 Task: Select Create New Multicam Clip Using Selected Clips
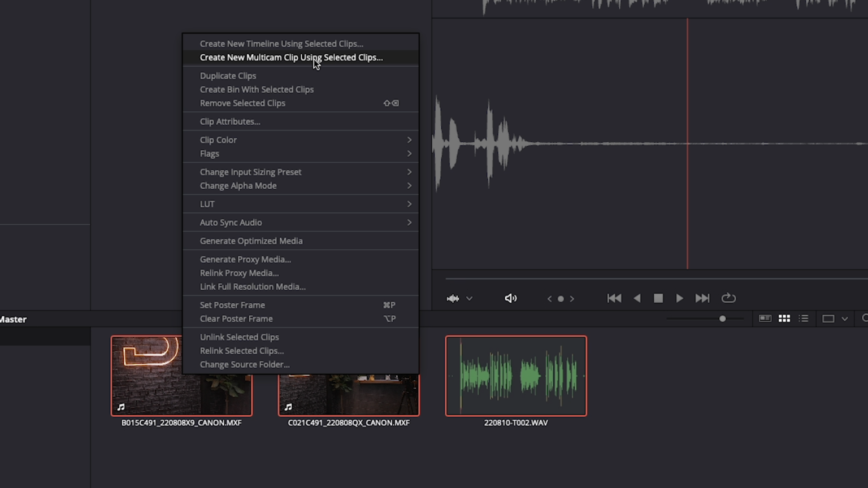291,57
